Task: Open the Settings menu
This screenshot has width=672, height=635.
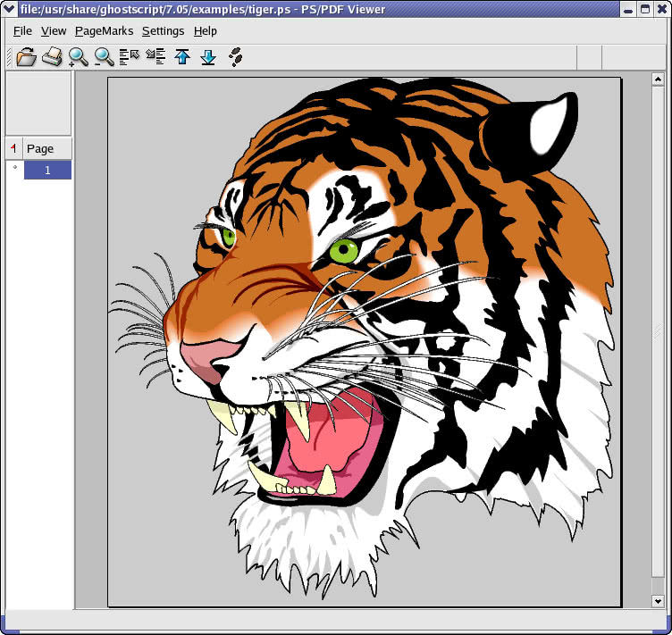Action: tap(164, 31)
